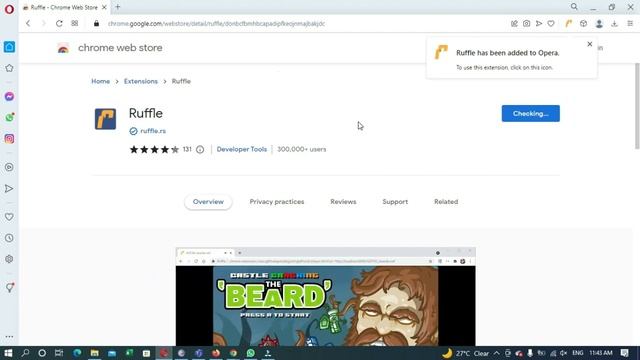Screen dimensions: 640x360
Task: Show hidden system tray icons
Action: 496,353
